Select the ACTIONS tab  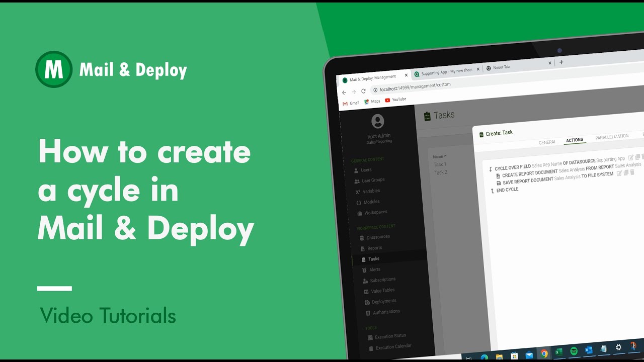(575, 140)
